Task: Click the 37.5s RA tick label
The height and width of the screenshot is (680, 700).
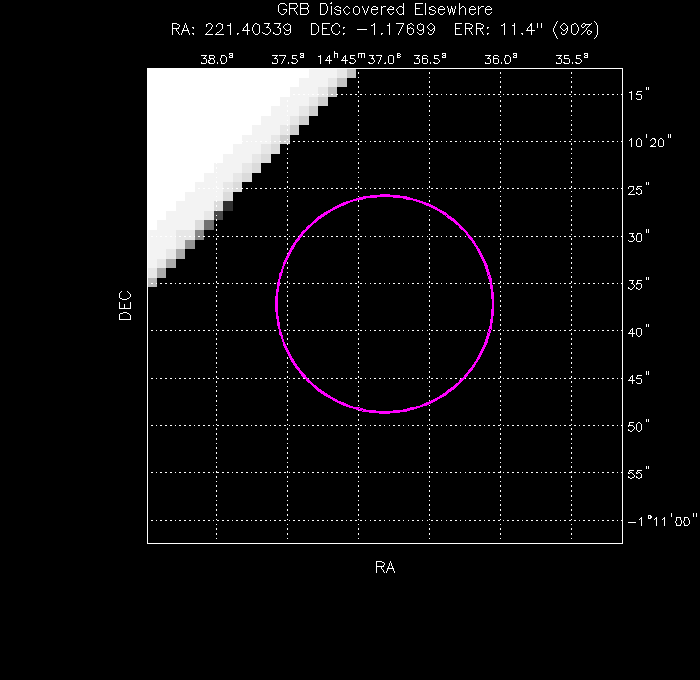Action: [x=288, y=59]
